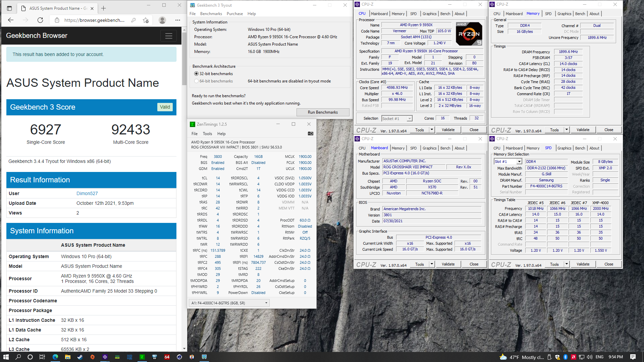The height and width of the screenshot is (362, 644).
Task: Click Close button in CPU-Z Memory window
Action: (x=609, y=130)
